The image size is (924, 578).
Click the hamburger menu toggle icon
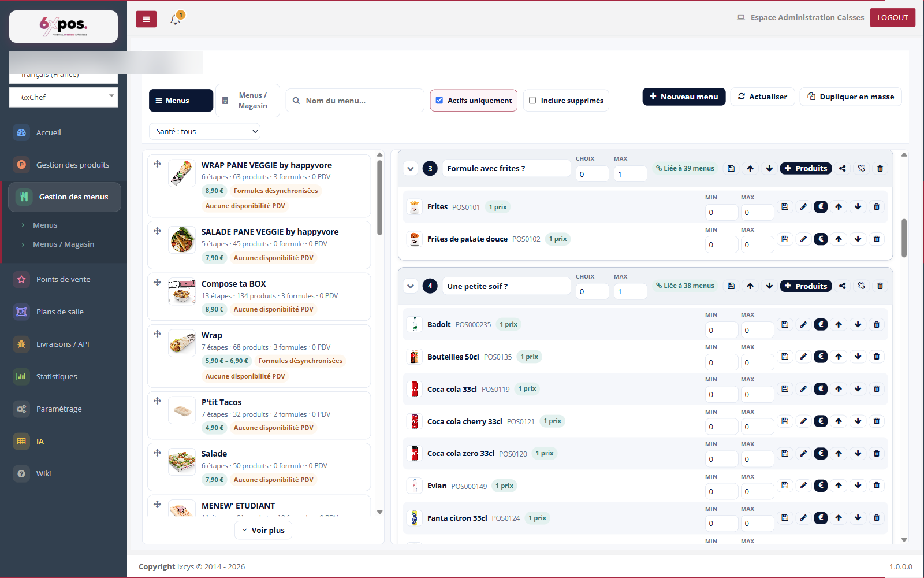coord(146,19)
